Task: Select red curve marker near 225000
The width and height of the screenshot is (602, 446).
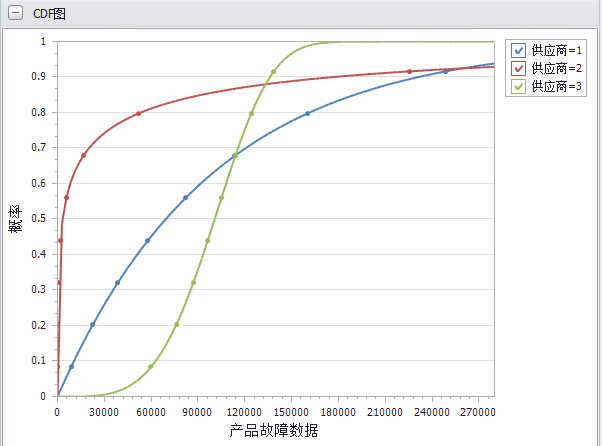Action: tap(410, 71)
